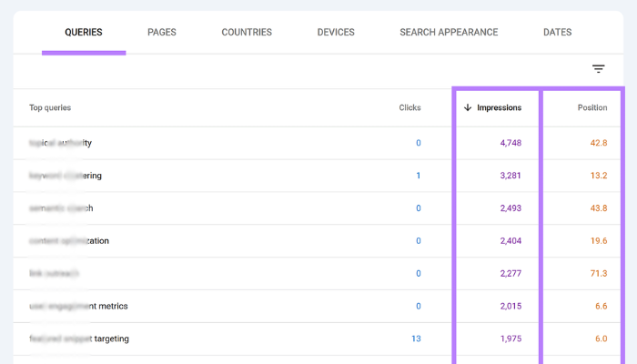Click the 71.3 position value
The width and height of the screenshot is (637, 364).
point(599,273)
